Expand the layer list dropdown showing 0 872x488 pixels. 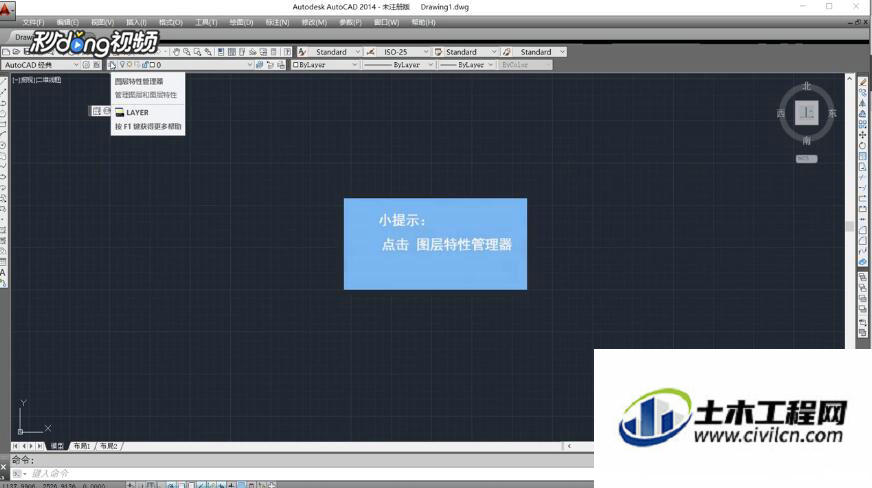pyautogui.click(x=250, y=65)
